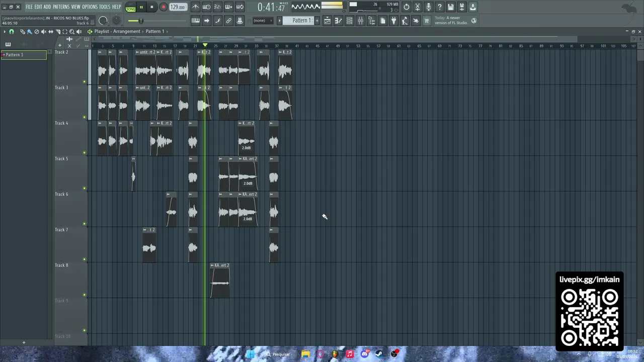This screenshot has height=362, width=644.
Task: Save the project with floppy disk icon
Action: tap(451, 7)
